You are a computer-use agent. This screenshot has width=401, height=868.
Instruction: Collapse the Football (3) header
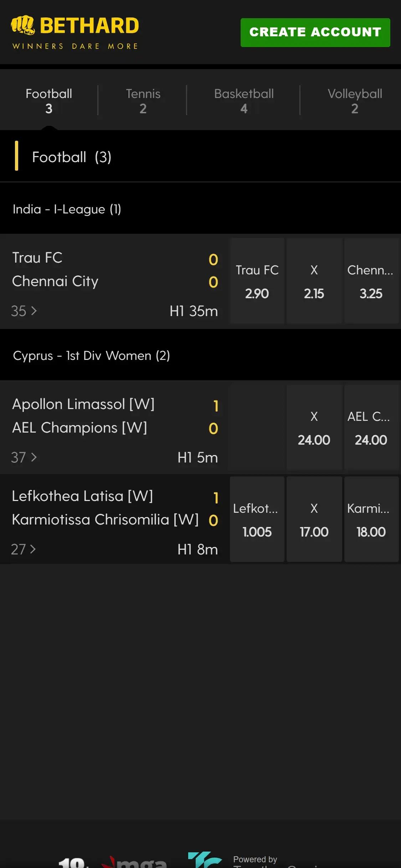72,157
